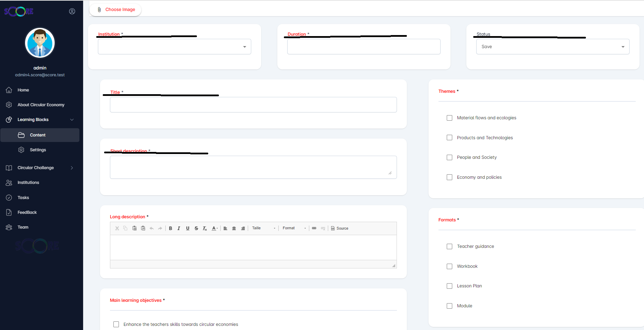
Task: Tick the Lesson Plan format checkbox
Action: pos(449,286)
